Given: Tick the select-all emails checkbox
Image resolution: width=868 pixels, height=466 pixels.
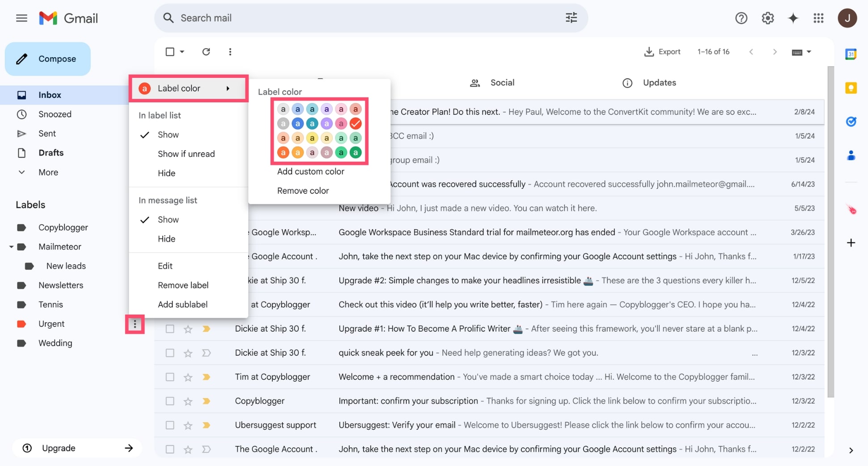Looking at the screenshot, I should [x=170, y=52].
